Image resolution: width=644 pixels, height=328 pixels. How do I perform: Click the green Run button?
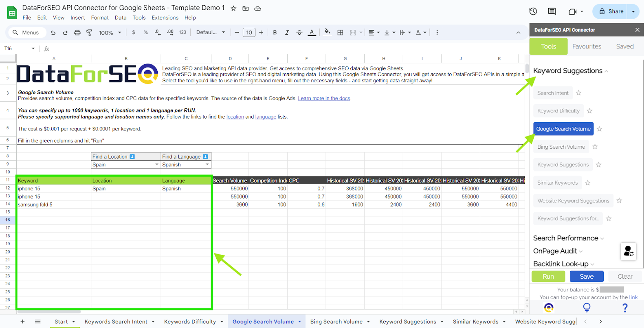coord(548,276)
